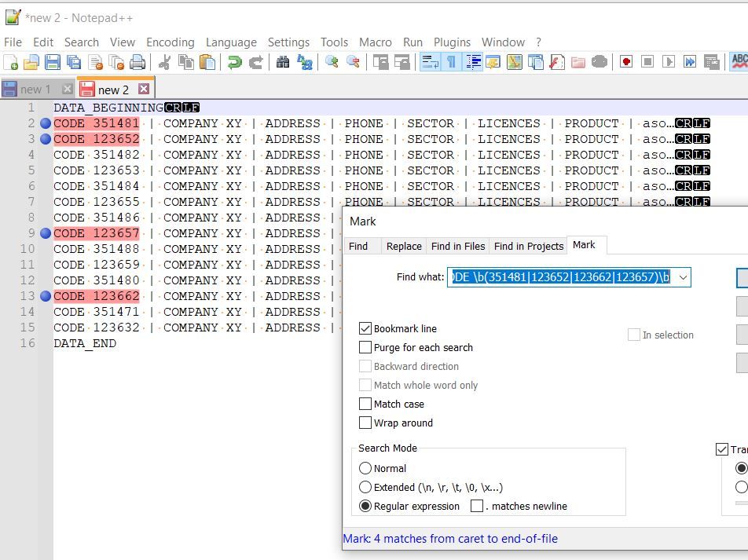Viewport: 748px width, 560px height.
Task: Toggle spell check ABC icon
Action: (739, 62)
